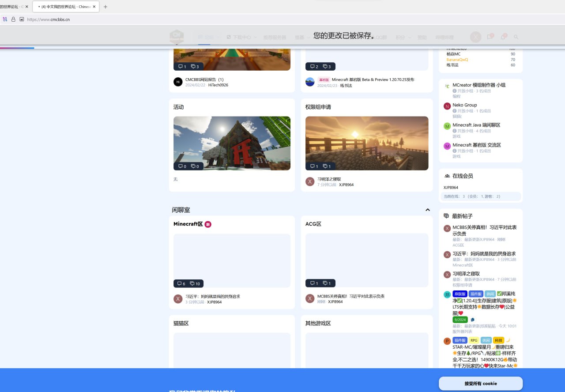Click the green M avatar for Java 端闲聊区
The image size is (565, 392).
click(x=447, y=126)
